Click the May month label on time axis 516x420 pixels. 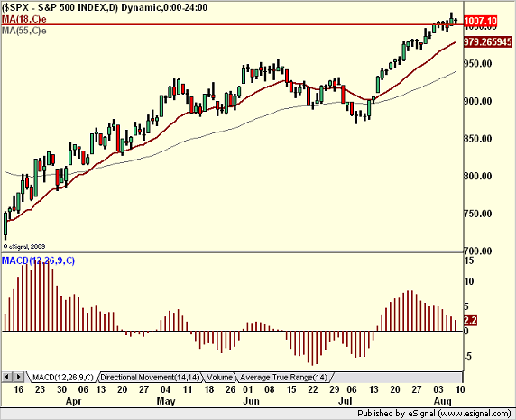(x=166, y=401)
